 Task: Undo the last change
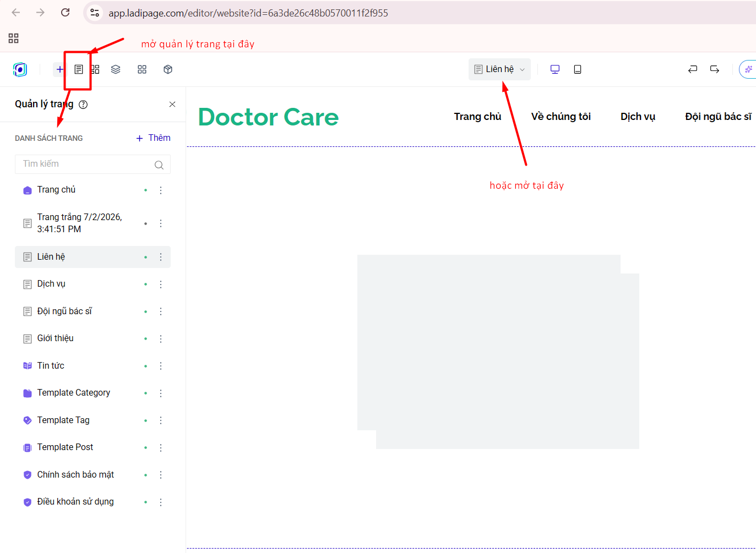(x=693, y=69)
